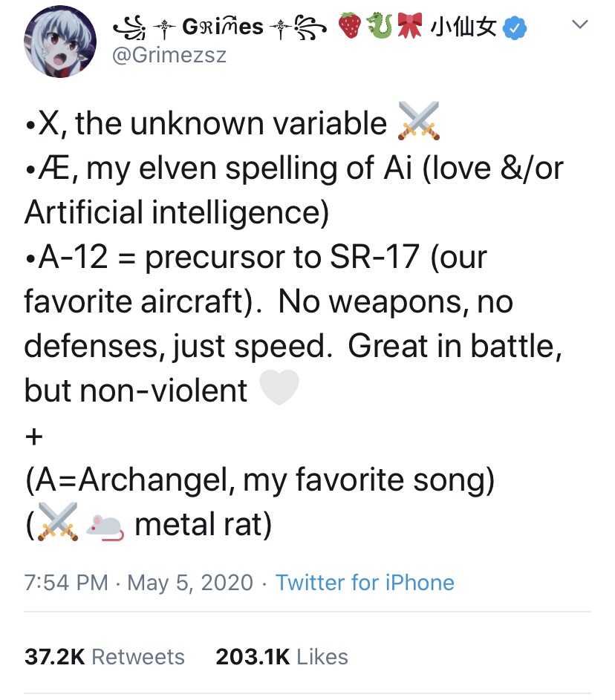Click the 'Artificial intelligence)' tweet text
Image resolution: width=615 pixels, height=700 pixels.
[x=176, y=213]
